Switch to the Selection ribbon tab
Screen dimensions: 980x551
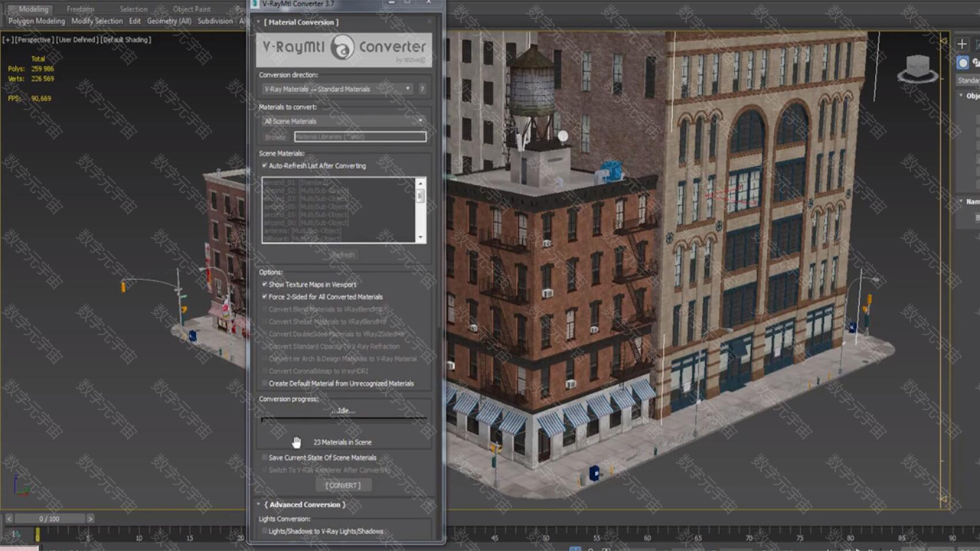pyautogui.click(x=133, y=9)
